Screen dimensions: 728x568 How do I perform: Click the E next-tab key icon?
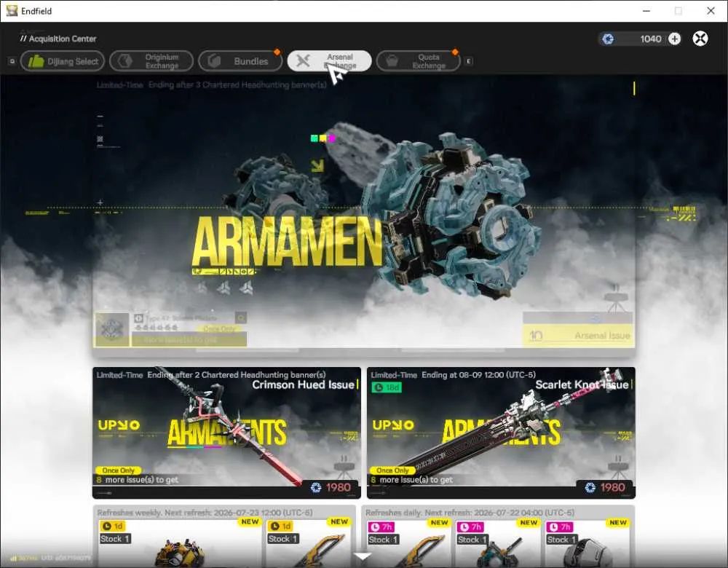coord(468,61)
